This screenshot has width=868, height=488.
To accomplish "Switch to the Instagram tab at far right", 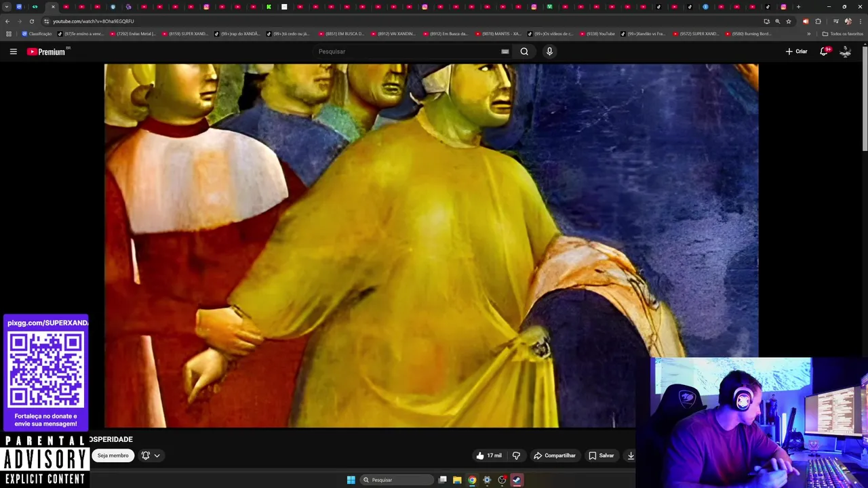I will (783, 7).
